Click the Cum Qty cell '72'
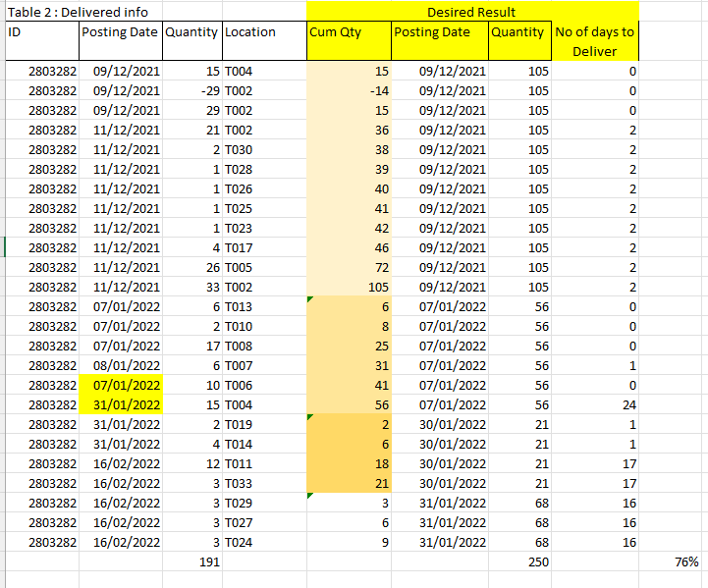 click(349, 267)
